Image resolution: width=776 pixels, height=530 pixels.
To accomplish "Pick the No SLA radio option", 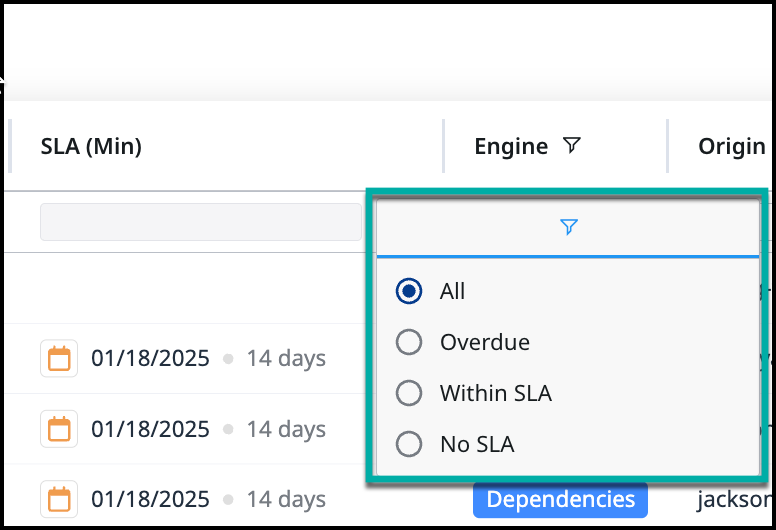I will click(409, 444).
